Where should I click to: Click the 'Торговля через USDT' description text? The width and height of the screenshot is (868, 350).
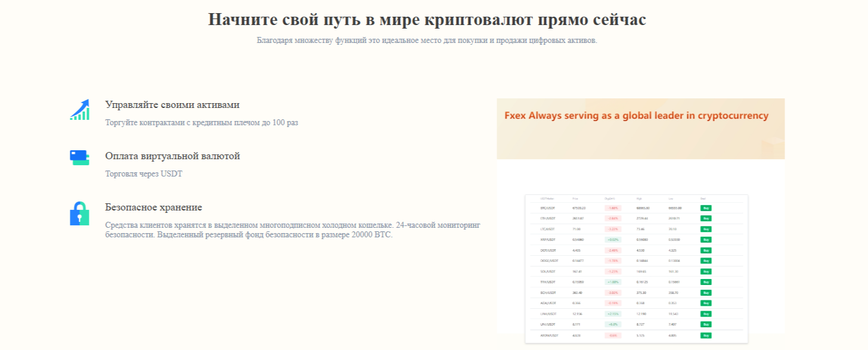pyautogui.click(x=144, y=175)
